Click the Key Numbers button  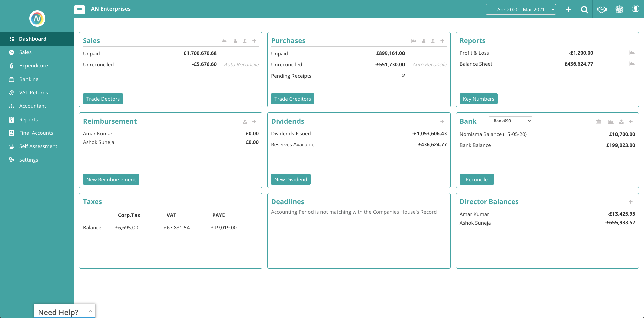[x=478, y=99]
